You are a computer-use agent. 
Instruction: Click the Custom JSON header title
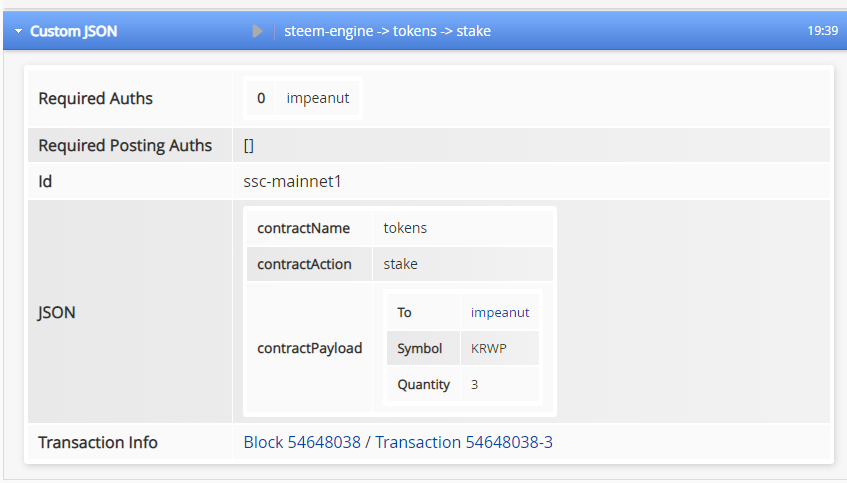73,31
